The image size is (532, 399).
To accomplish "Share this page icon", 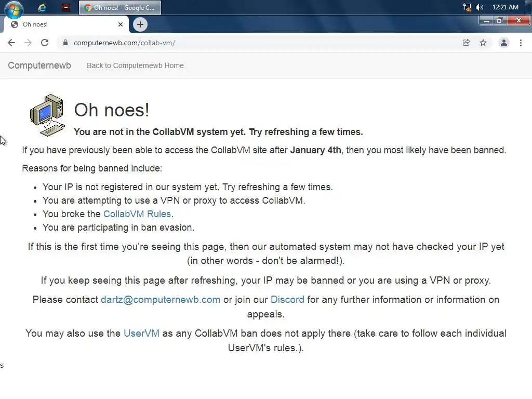I will 466,43.
